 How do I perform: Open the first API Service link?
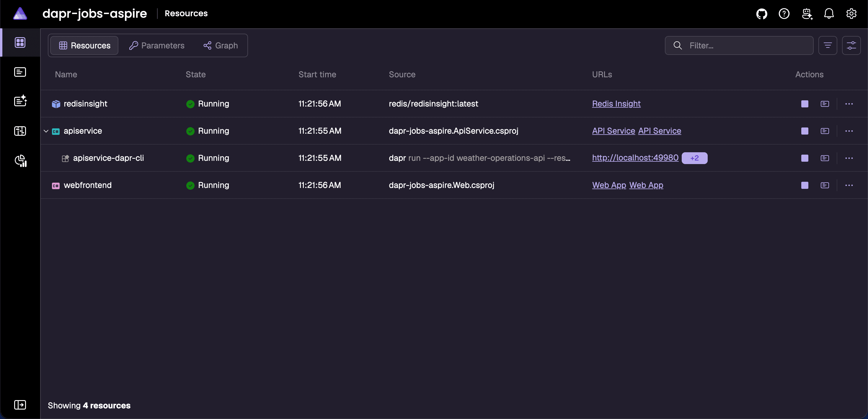point(613,131)
